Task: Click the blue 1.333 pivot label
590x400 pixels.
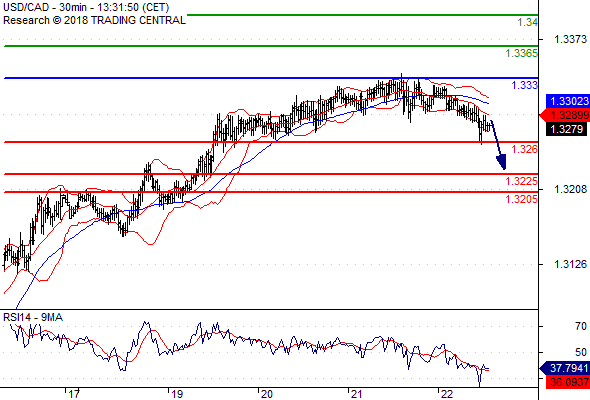Action: [x=525, y=85]
